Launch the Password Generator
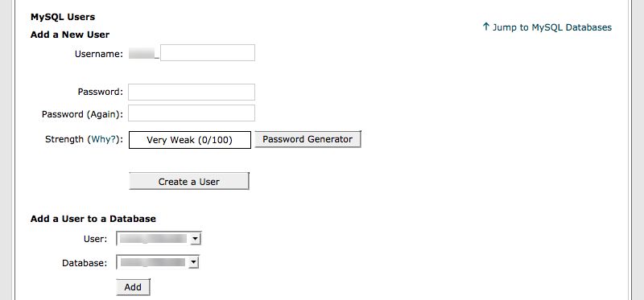Screen dimensions: 644x300 [308, 139]
